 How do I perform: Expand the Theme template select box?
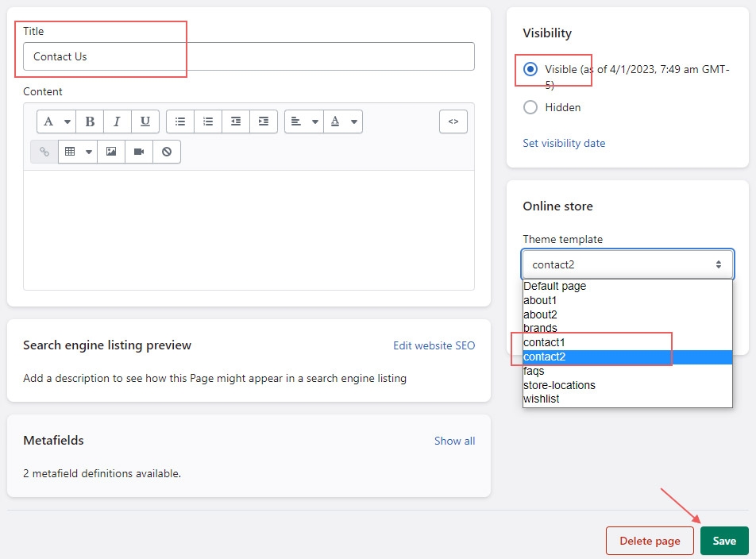[x=627, y=264]
